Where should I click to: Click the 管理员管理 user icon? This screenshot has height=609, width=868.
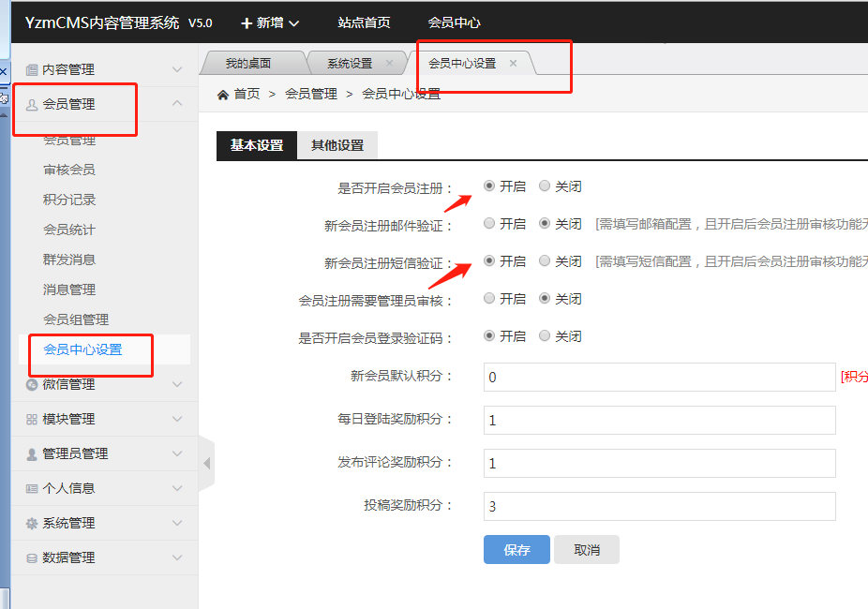32,453
